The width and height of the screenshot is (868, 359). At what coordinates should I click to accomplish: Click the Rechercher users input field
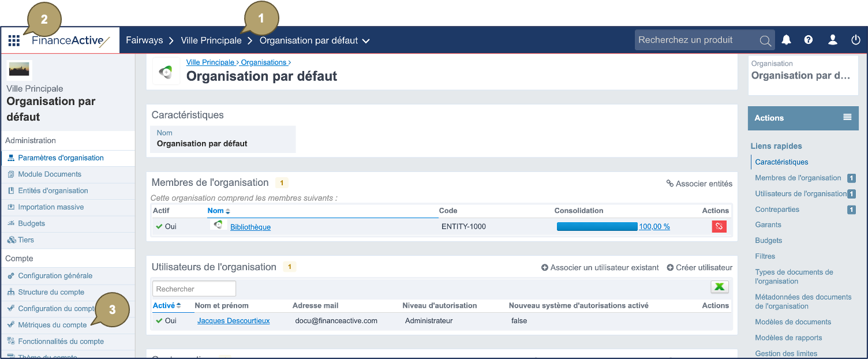[194, 289]
